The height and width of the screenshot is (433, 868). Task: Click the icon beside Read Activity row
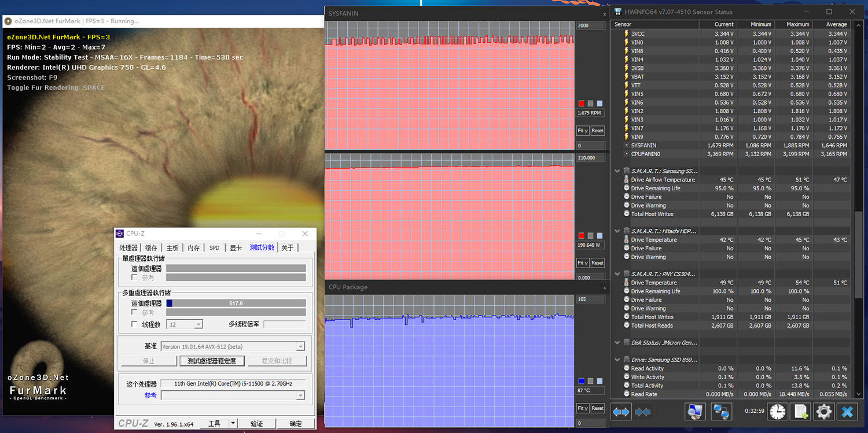coord(626,368)
